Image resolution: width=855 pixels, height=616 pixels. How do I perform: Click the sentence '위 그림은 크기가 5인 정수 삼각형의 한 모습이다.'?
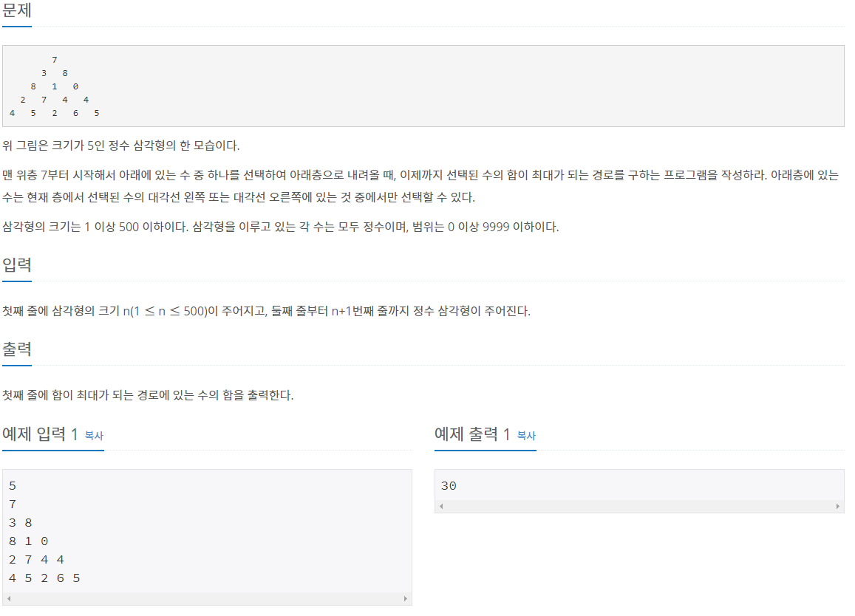pyautogui.click(x=121, y=146)
